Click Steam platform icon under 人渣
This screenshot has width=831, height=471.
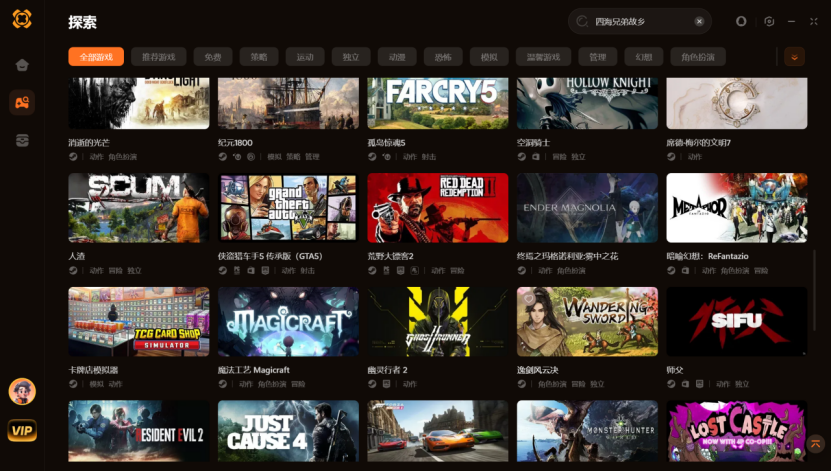pos(73,270)
